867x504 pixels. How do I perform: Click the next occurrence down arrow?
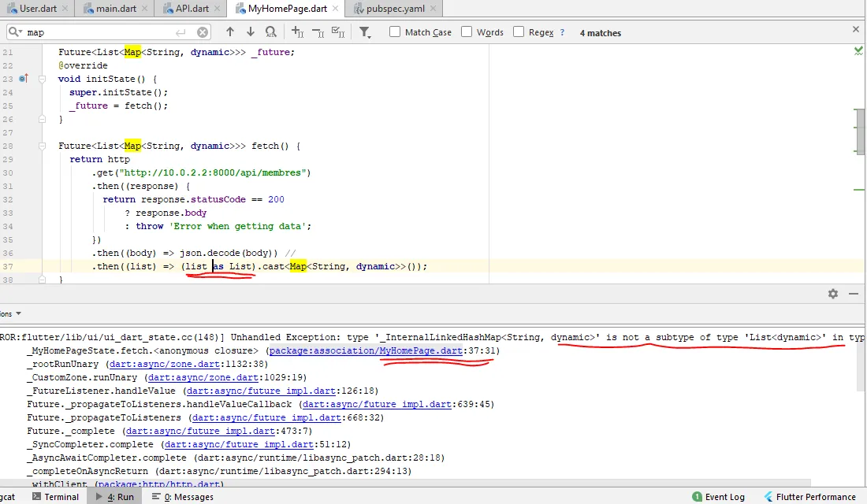[x=251, y=32]
